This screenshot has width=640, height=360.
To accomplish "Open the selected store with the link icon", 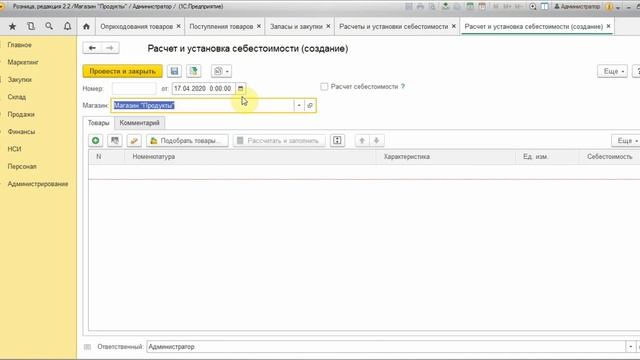I will pyautogui.click(x=310, y=106).
